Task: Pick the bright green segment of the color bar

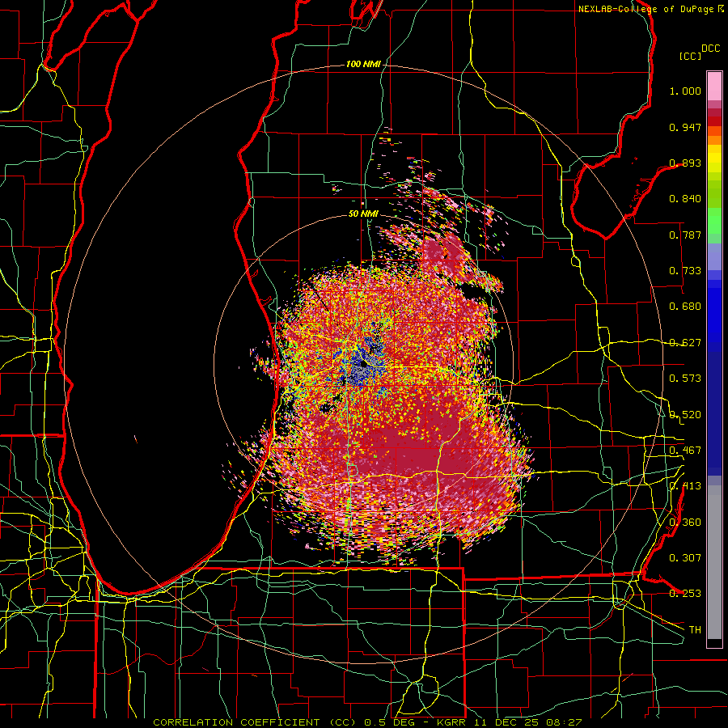Action: (714, 221)
